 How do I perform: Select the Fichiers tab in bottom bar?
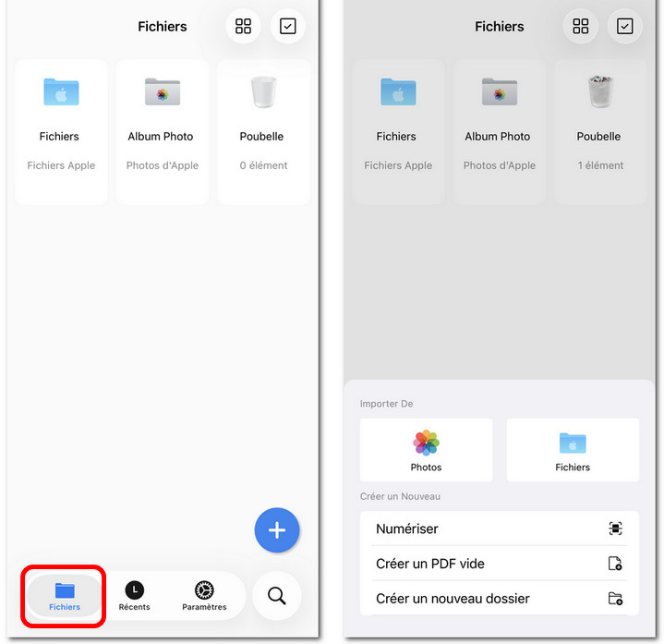(x=65, y=596)
